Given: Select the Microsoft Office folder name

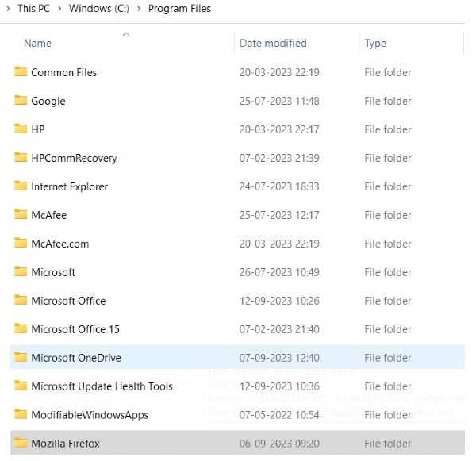Looking at the screenshot, I should coord(68,301).
